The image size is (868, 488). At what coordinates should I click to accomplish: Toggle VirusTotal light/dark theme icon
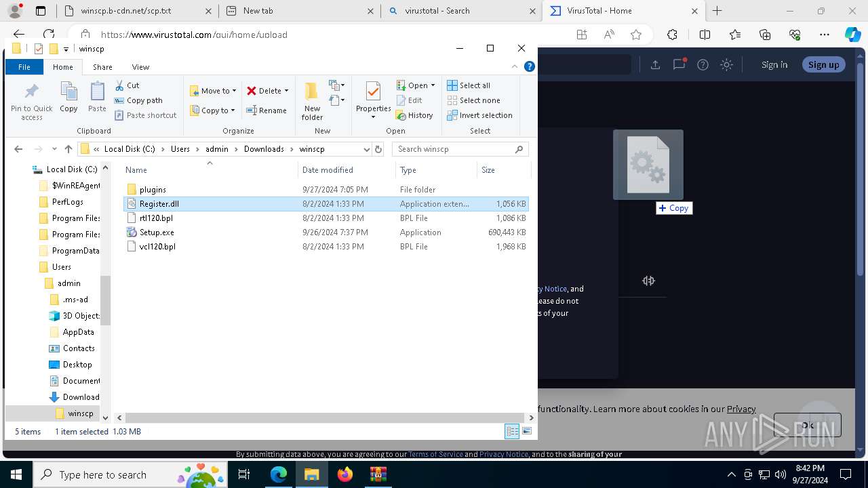pos(726,64)
